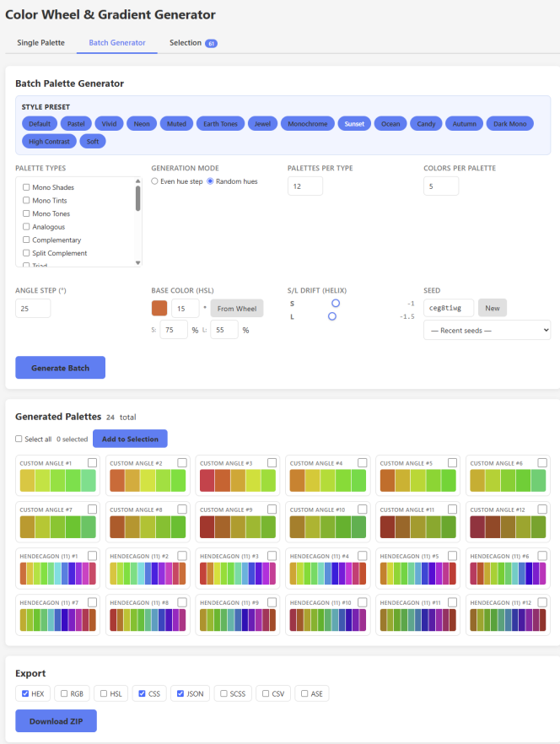Toggle the HEX export format

25,693
